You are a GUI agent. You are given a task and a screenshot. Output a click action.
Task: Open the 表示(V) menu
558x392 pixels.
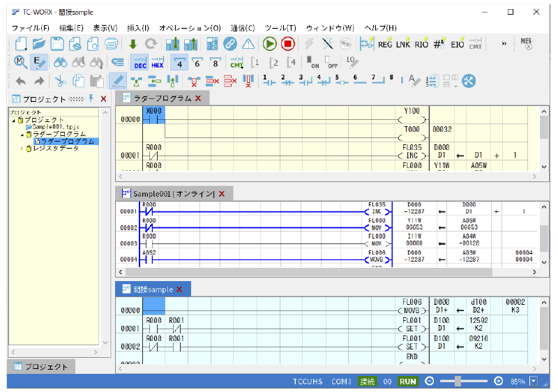pos(105,28)
